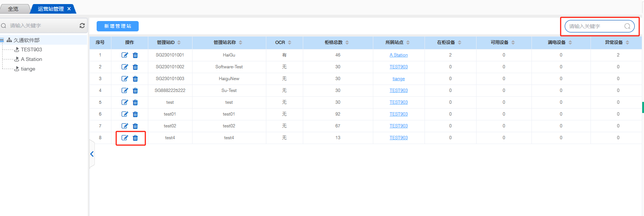This screenshot has height=216, width=644.
Task: Sort by 柜格总数 column
Action: click(347, 42)
